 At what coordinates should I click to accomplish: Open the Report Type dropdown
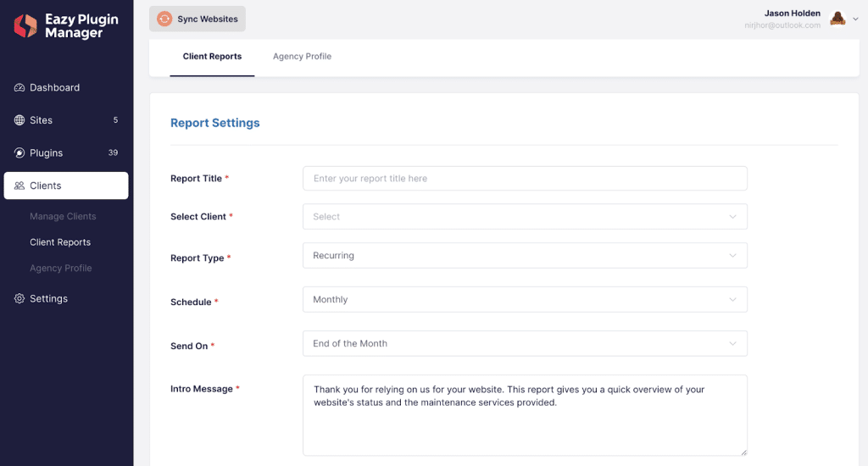tap(525, 255)
